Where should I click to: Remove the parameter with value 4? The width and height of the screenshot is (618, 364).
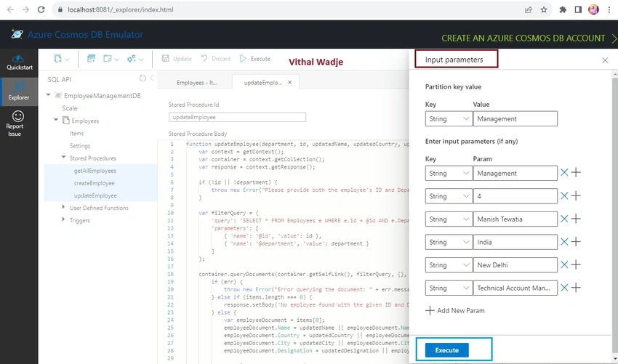coord(564,195)
